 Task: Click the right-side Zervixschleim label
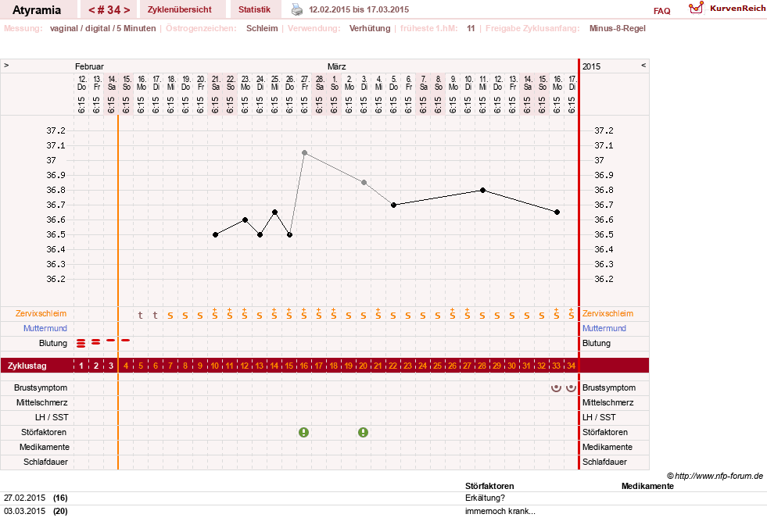pyautogui.click(x=608, y=313)
